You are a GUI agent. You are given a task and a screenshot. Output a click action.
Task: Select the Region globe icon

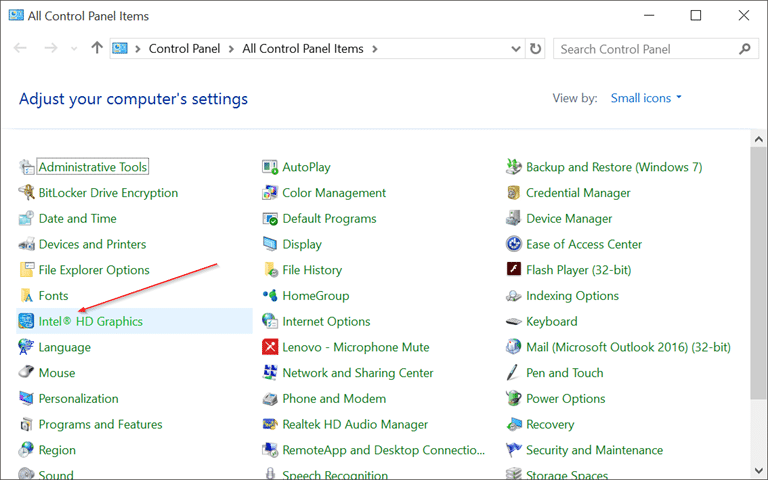[26, 450]
